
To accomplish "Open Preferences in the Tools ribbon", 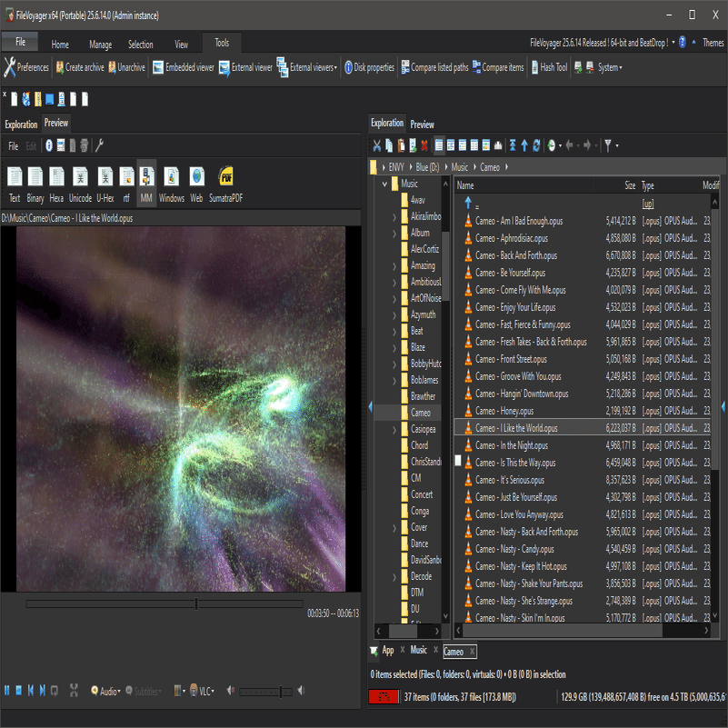I will coord(26,67).
